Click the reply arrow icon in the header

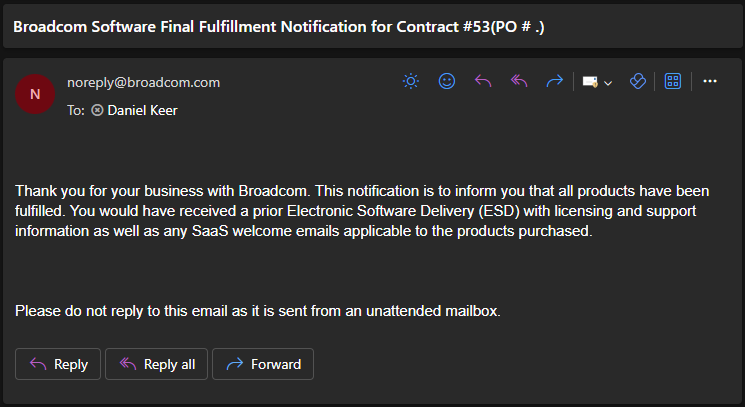click(x=483, y=81)
